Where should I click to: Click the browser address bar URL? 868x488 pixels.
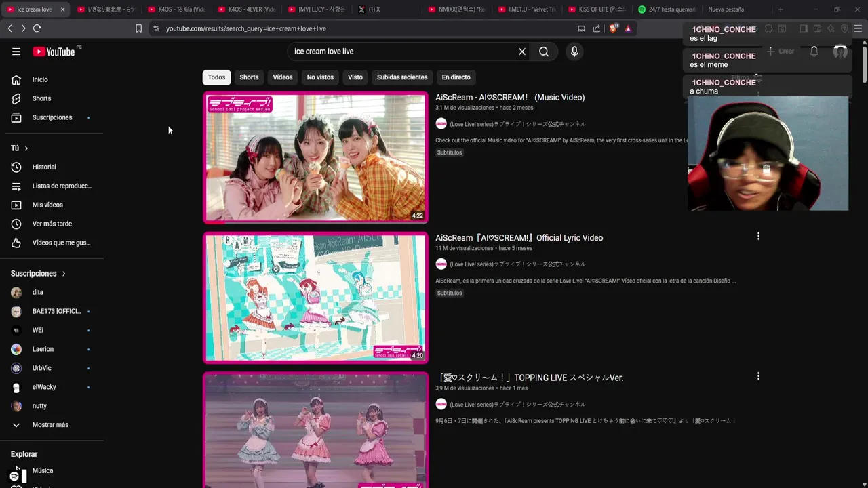(x=246, y=28)
